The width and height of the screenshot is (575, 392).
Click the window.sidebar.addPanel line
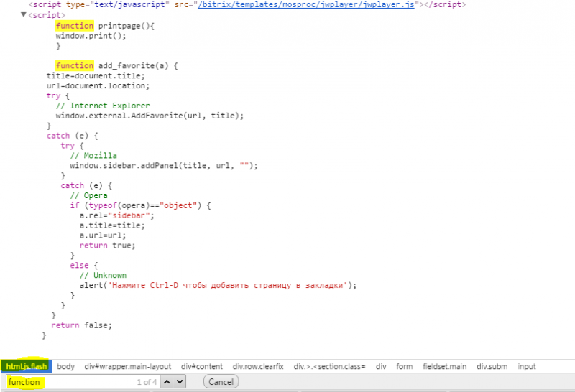click(x=164, y=166)
